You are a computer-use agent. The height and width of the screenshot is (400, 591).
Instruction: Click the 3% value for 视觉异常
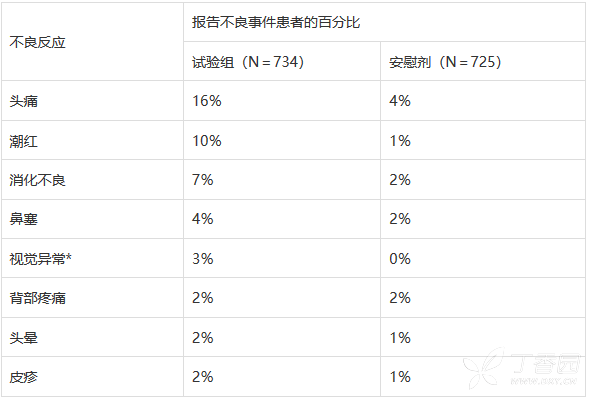[202, 259]
